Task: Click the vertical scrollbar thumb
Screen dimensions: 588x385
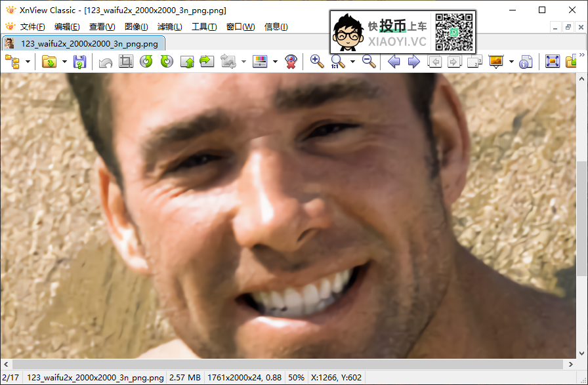Action: point(581,219)
